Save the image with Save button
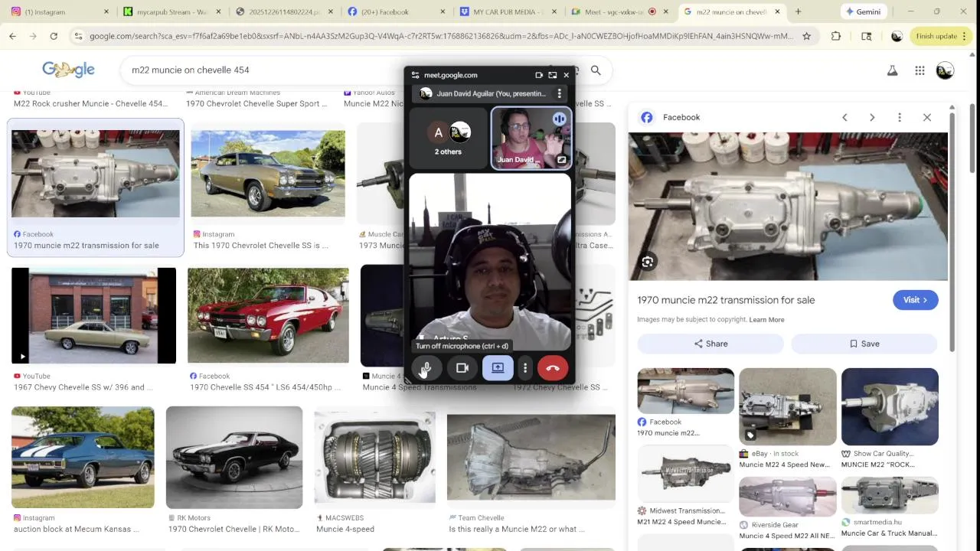The image size is (980, 551). 864,344
